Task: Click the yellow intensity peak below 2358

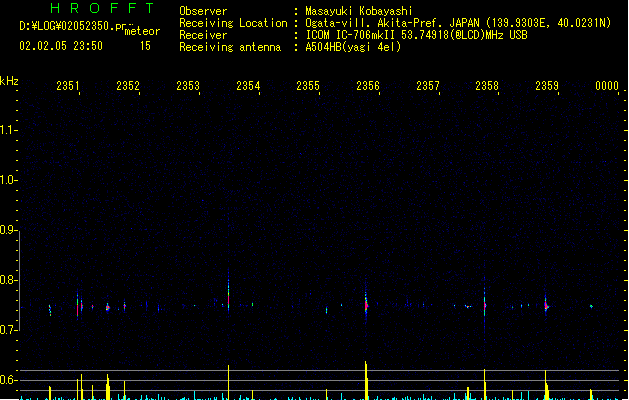Action: [485, 384]
